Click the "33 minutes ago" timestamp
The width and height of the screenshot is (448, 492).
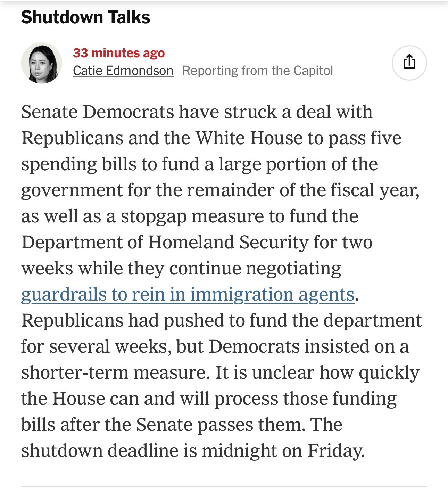(x=119, y=53)
